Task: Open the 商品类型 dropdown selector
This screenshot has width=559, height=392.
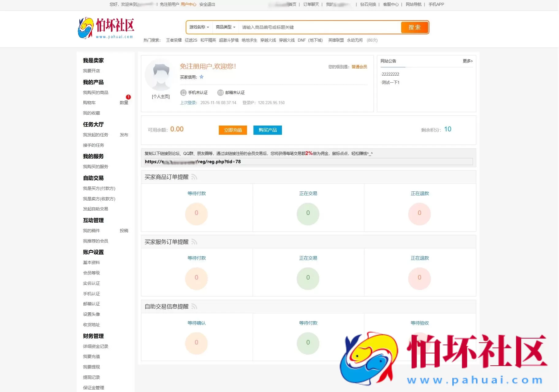Action: tap(225, 27)
